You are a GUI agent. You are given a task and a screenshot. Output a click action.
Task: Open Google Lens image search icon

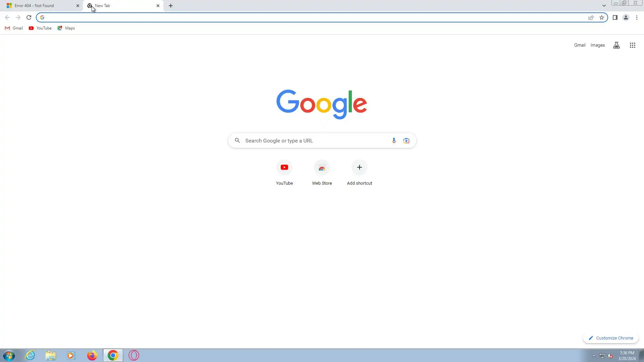click(406, 140)
